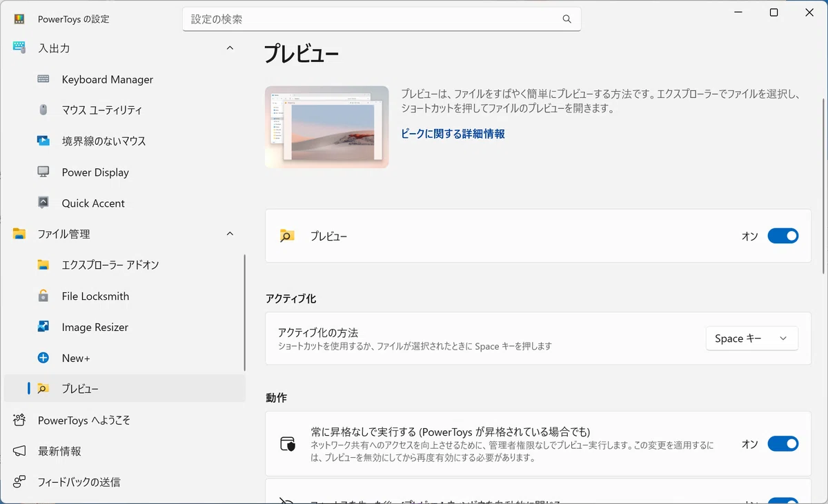This screenshot has width=828, height=504.
Task: Click the ファイル管理 folder icon
Action: [19, 234]
